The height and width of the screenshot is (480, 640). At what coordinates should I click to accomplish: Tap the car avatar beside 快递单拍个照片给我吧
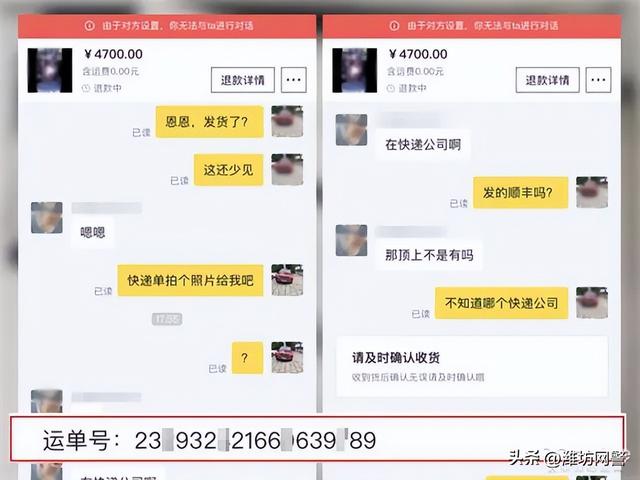[x=287, y=280]
